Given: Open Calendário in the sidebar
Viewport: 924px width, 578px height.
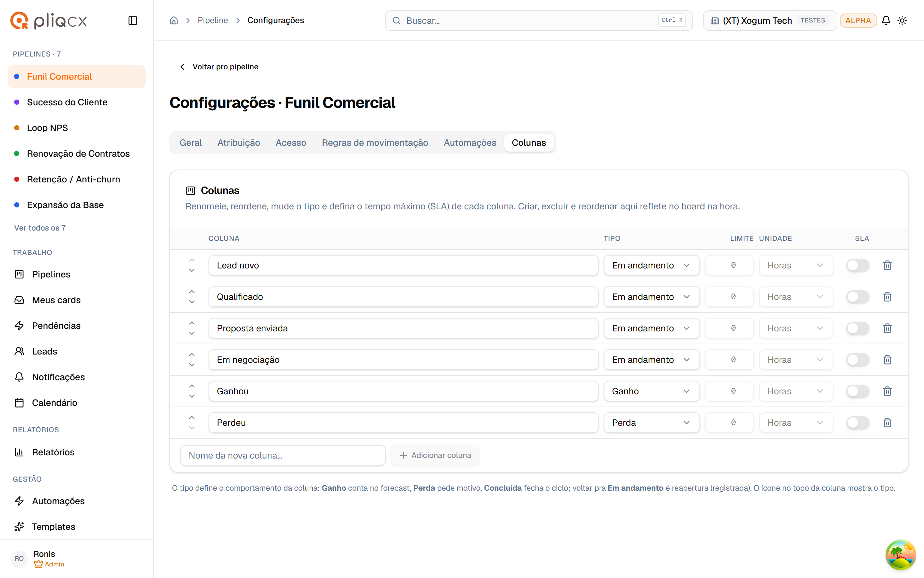Looking at the screenshot, I should (x=77, y=403).
